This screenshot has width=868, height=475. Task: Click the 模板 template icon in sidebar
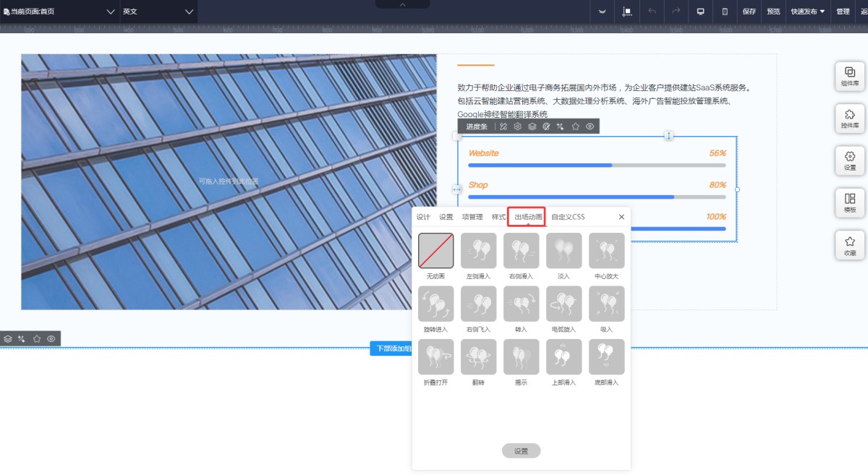click(850, 202)
